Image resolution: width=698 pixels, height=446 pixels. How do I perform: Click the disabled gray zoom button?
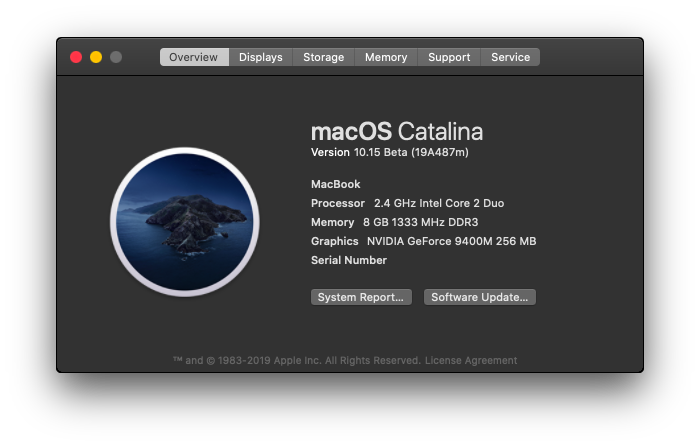coord(116,57)
